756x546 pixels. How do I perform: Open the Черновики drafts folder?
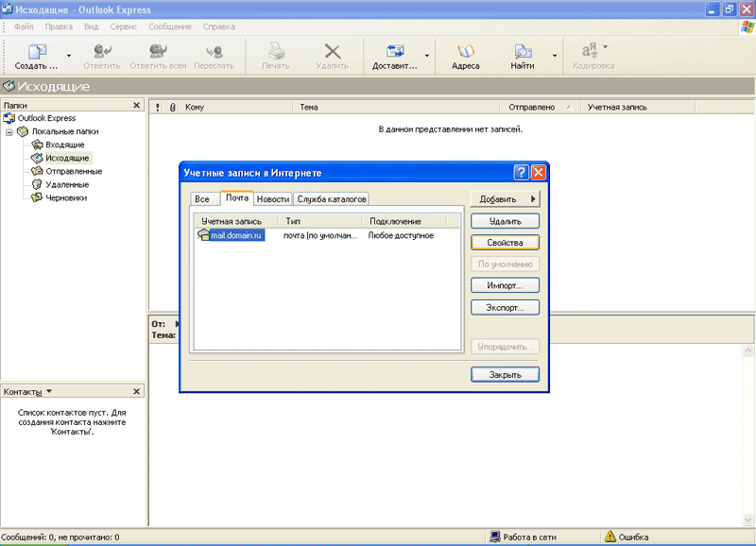(66, 198)
